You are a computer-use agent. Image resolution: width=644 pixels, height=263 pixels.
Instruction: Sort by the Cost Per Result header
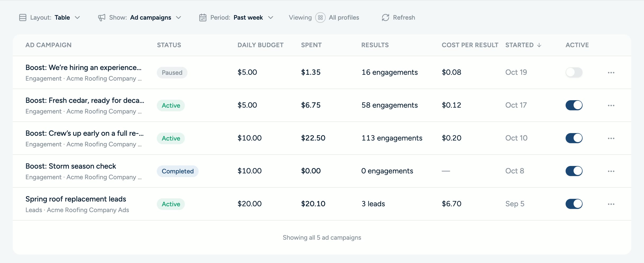[470, 45]
